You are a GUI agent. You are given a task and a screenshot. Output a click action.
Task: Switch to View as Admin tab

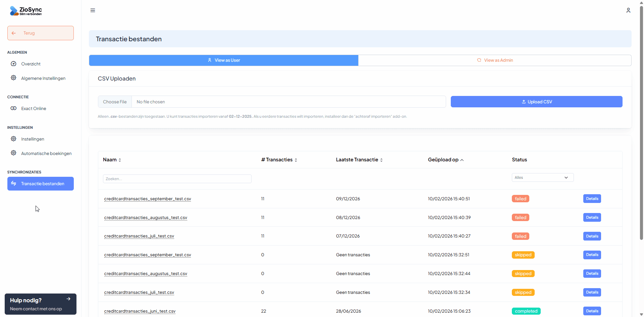tap(495, 60)
